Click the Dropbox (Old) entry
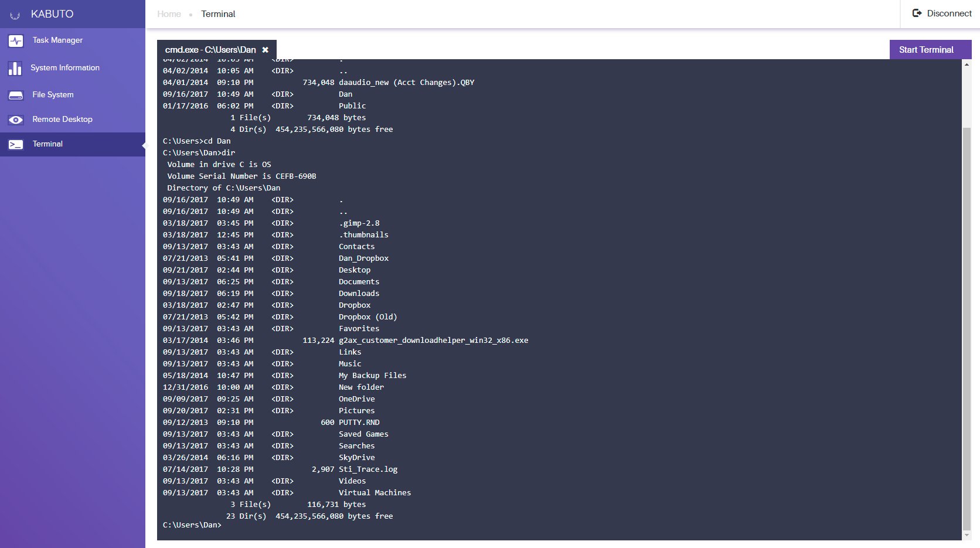The height and width of the screenshot is (548, 980). (367, 317)
